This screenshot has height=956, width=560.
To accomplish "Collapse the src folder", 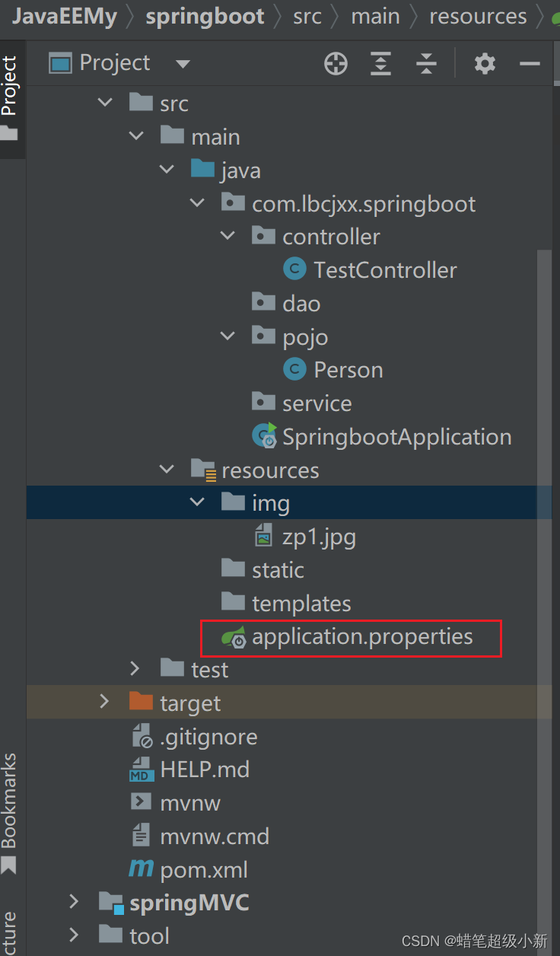I will (x=104, y=102).
